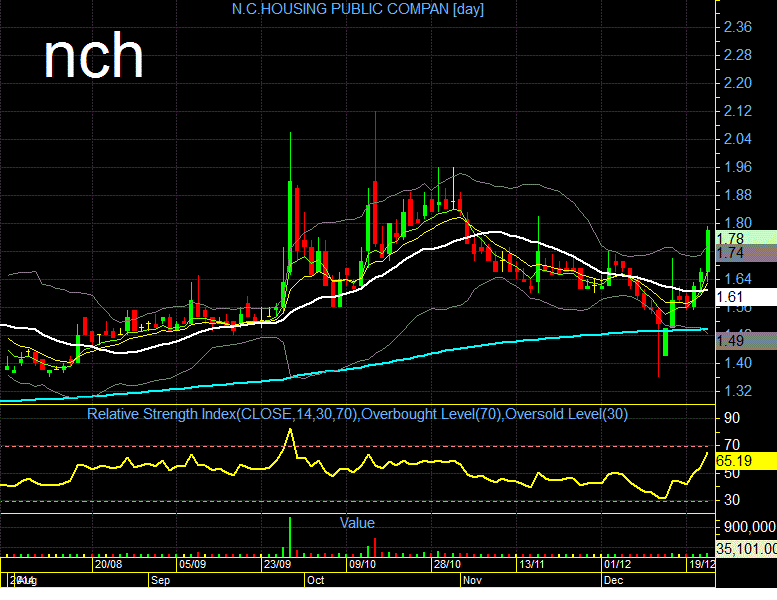Click the 2.12 price axis label

click(x=737, y=111)
